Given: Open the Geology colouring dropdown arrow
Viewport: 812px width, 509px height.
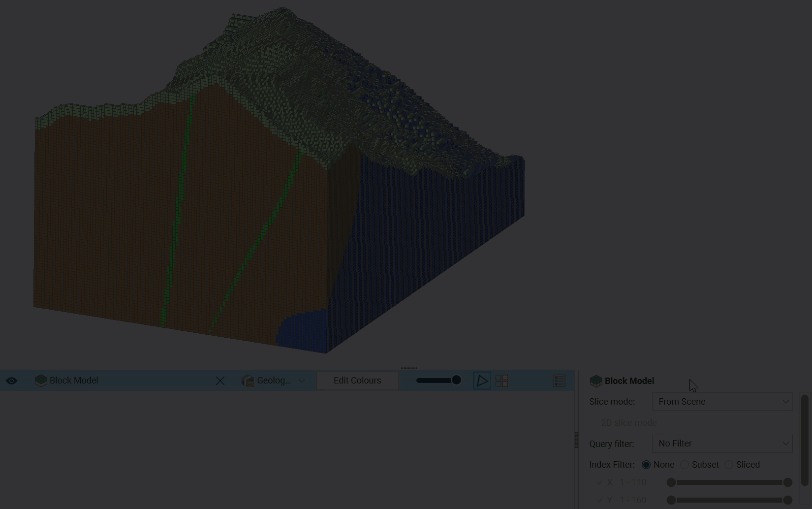Looking at the screenshot, I should point(302,381).
